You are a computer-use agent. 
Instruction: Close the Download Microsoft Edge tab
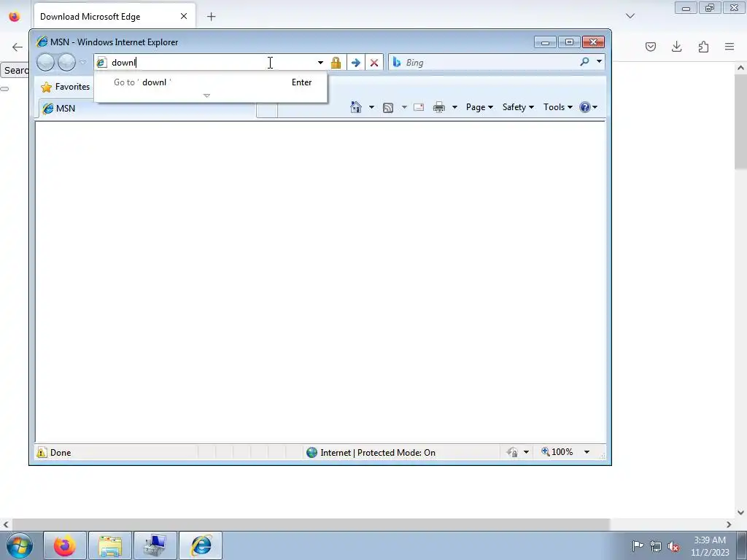pyautogui.click(x=183, y=16)
